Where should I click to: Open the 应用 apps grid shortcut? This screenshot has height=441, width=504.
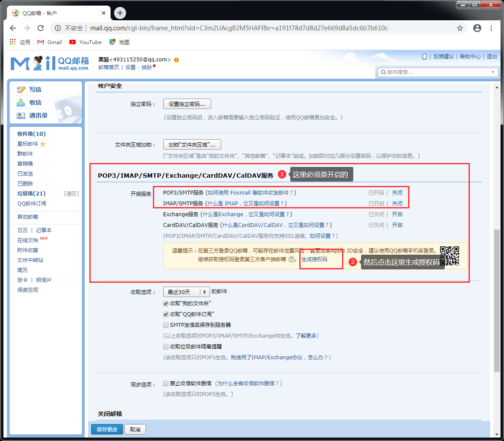pyautogui.click(x=20, y=42)
